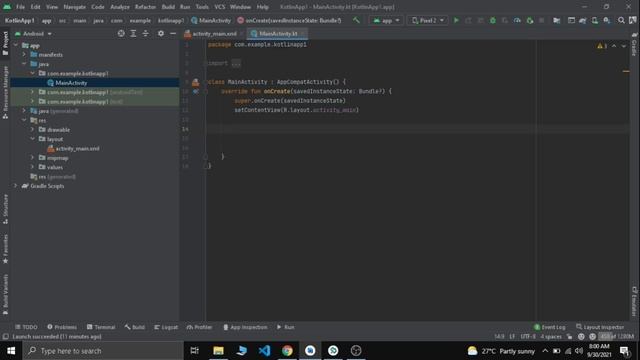This screenshot has height=360, width=640.
Task: Click the Debug app bug icon
Action: click(493, 20)
